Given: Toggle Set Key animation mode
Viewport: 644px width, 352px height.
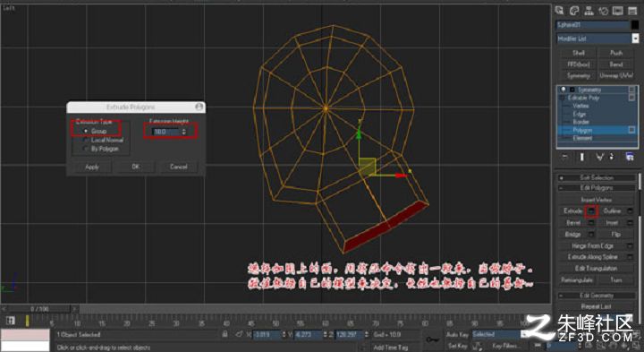Looking at the screenshot, I should point(458,346).
